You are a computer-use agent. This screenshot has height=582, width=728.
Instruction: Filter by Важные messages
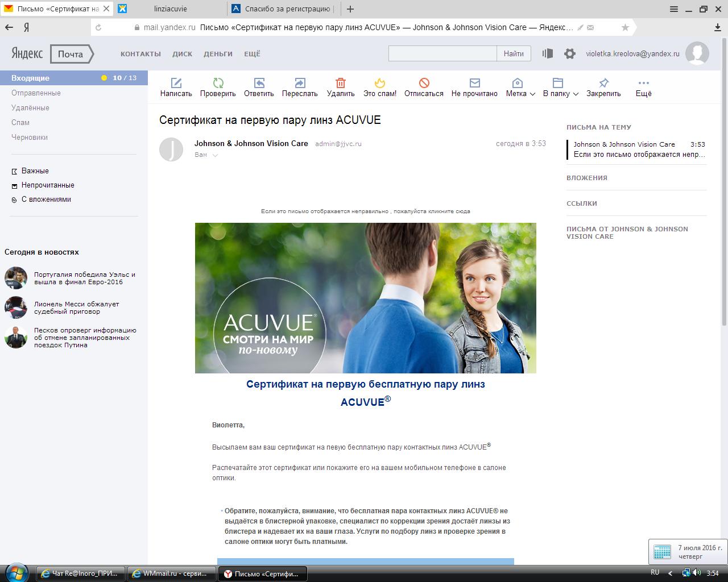click(x=35, y=171)
